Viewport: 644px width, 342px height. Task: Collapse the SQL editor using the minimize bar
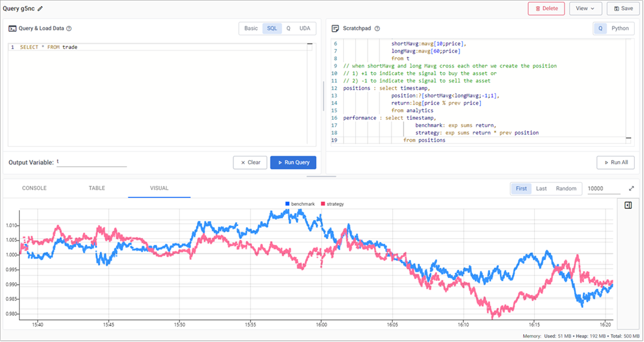click(309, 45)
